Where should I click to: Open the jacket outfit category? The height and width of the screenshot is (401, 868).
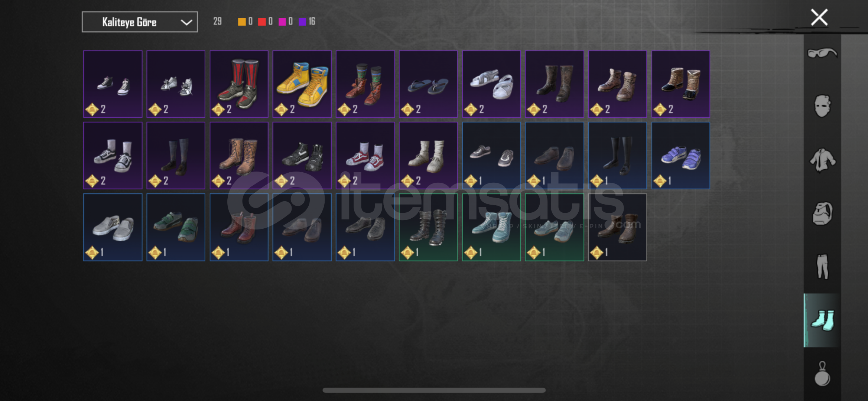tap(822, 160)
